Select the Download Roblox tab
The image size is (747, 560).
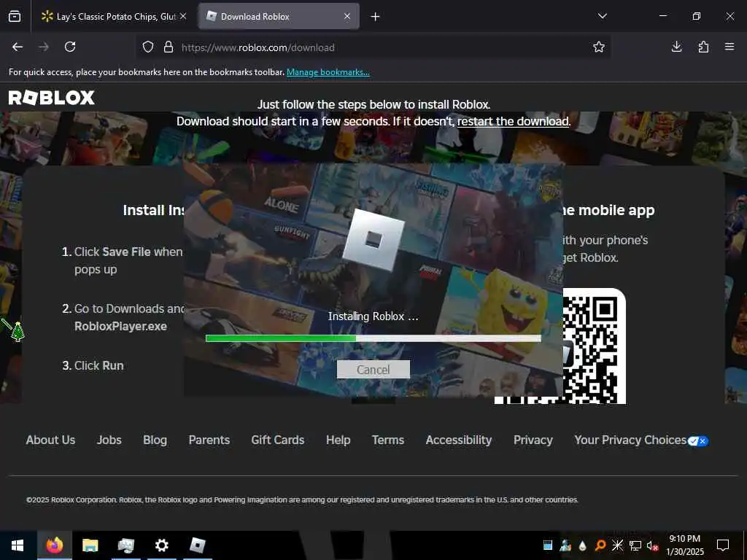tap(279, 17)
